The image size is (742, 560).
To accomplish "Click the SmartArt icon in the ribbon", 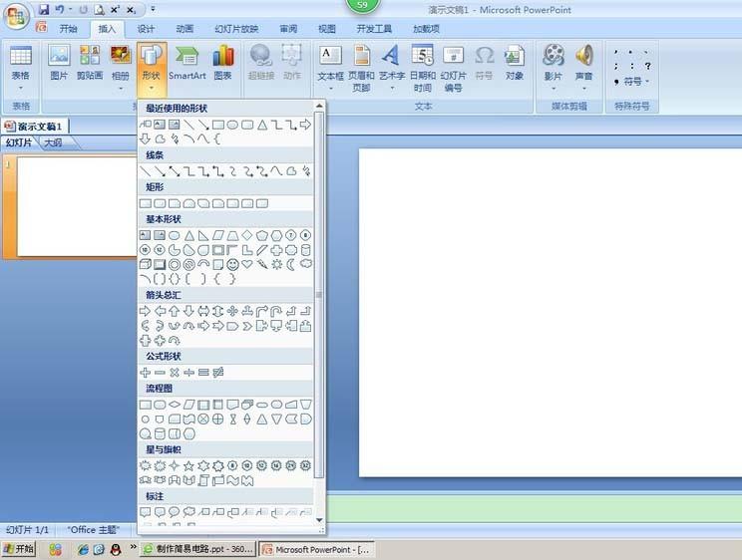I will pyautogui.click(x=186, y=61).
